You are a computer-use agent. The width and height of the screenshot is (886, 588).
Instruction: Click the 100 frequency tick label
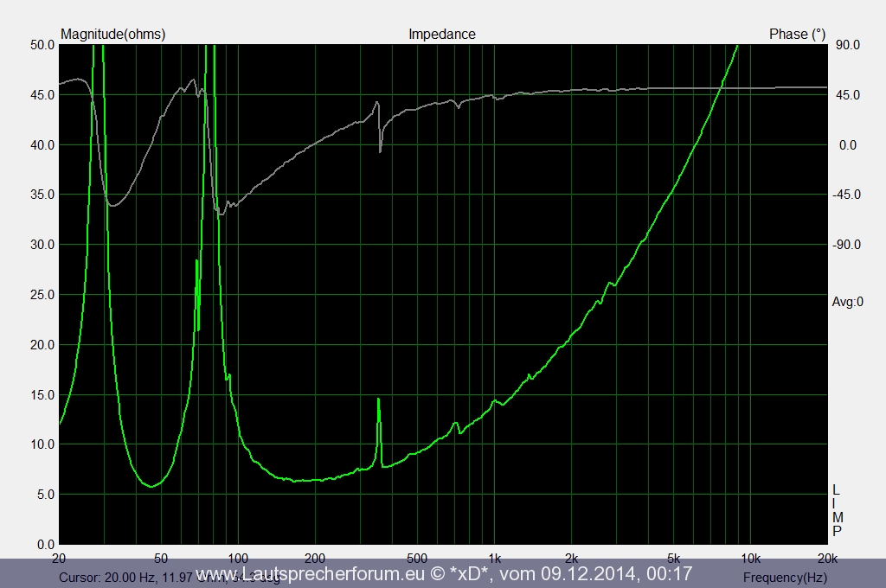(238, 558)
